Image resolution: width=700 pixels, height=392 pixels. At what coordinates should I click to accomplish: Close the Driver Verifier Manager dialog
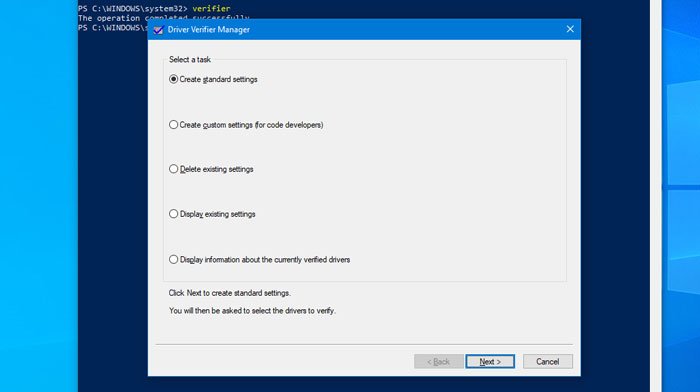tap(570, 29)
